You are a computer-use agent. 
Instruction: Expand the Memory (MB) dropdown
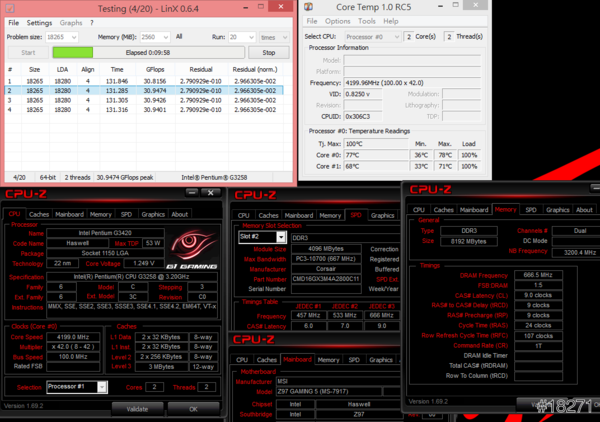click(x=168, y=35)
